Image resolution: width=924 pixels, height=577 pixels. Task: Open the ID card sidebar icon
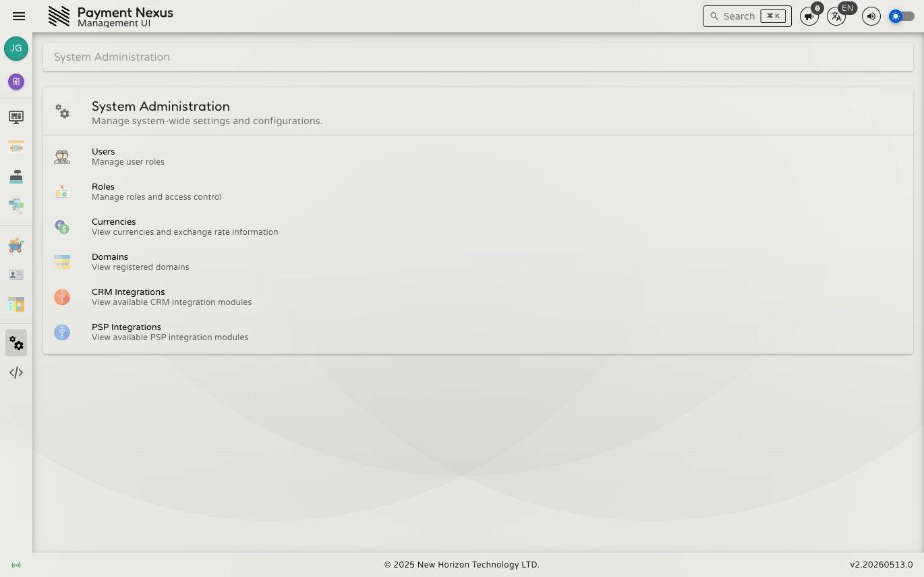tap(16, 275)
